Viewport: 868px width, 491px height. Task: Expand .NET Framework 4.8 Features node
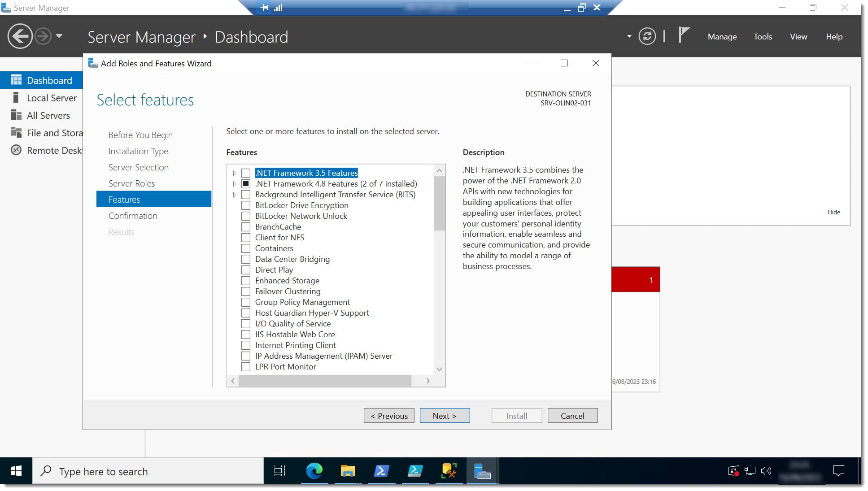234,184
